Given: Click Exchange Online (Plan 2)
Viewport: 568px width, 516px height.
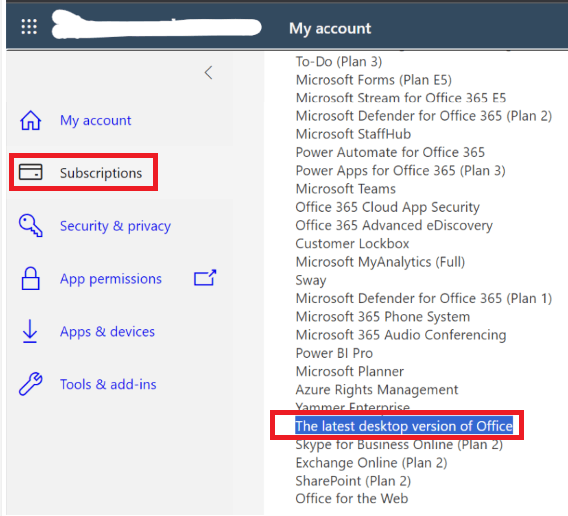Looking at the screenshot, I should tap(371, 463).
